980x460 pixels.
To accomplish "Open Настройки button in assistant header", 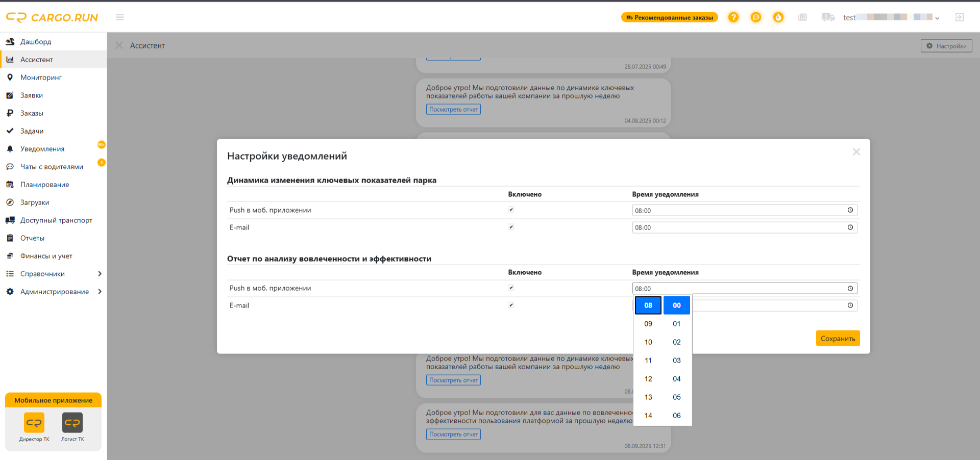I will point(946,46).
